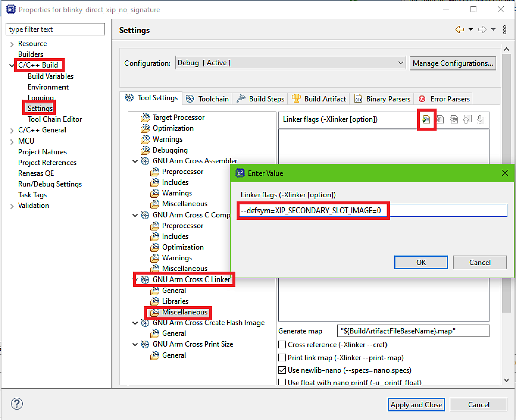Click the Move Down linker flag icon
Viewport: 516px width, 420px height.
pos(480,119)
